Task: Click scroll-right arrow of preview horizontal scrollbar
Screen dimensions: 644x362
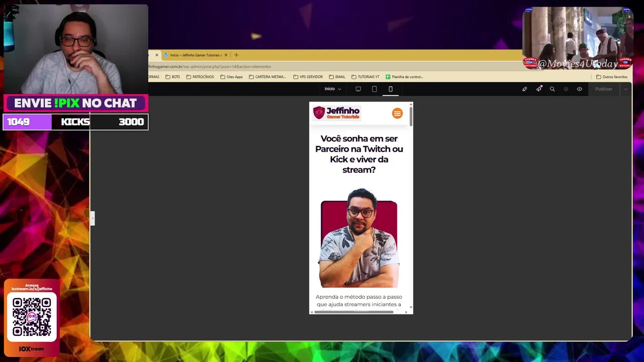Action: tap(406, 312)
